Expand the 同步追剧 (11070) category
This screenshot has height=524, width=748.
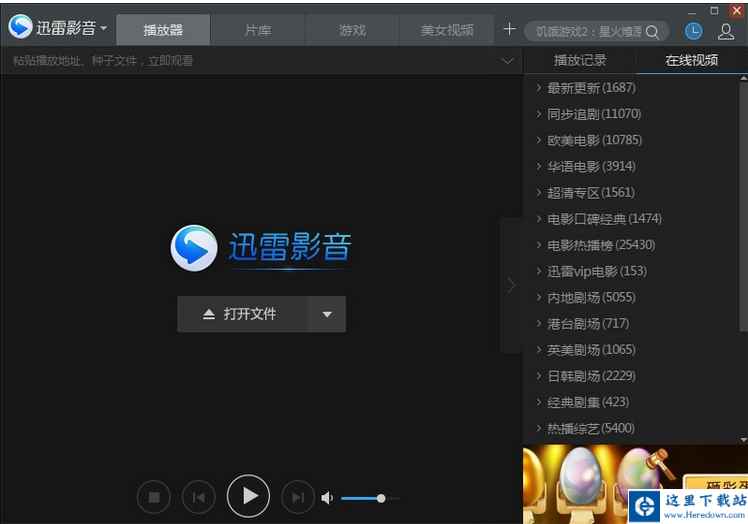point(588,114)
